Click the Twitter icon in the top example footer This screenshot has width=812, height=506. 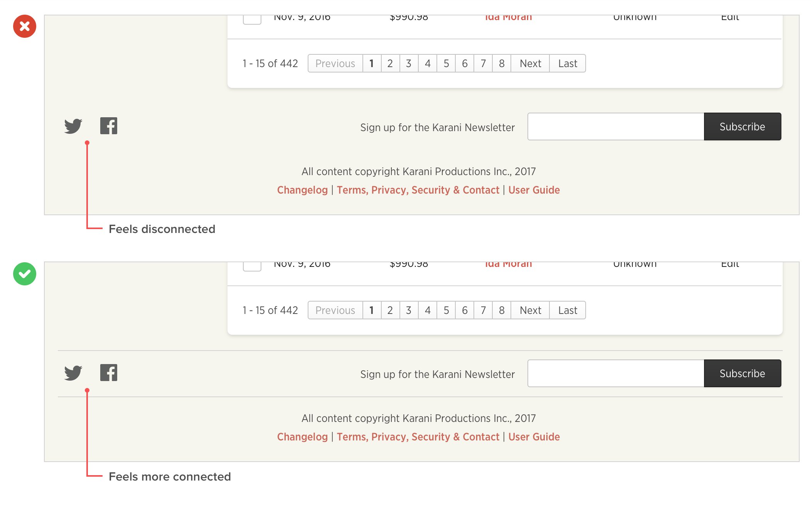[73, 126]
